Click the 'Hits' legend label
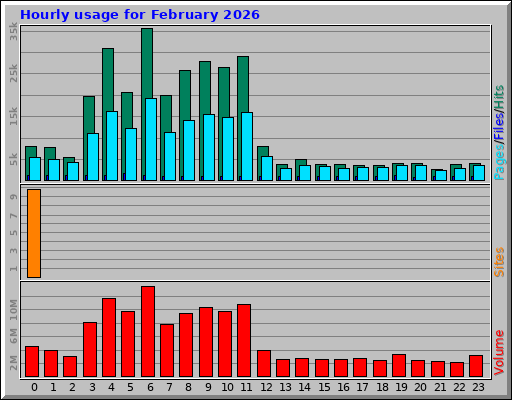The width and height of the screenshot is (512, 400). 499,97
